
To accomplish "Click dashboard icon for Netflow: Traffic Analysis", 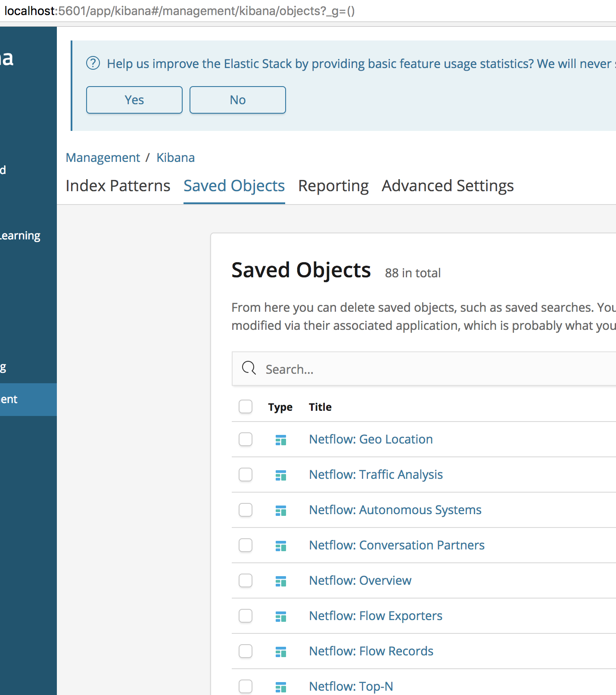I will [281, 475].
